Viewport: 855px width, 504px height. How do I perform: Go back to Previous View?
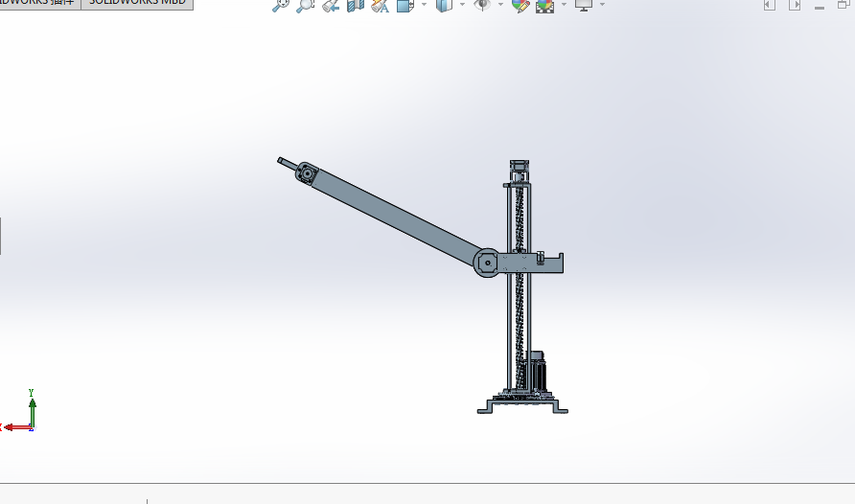(331, 6)
